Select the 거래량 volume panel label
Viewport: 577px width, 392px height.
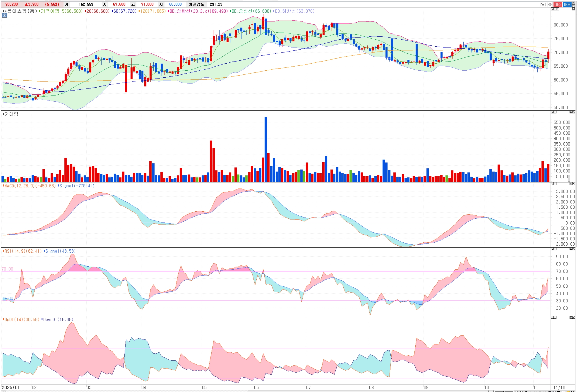(11, 114)
